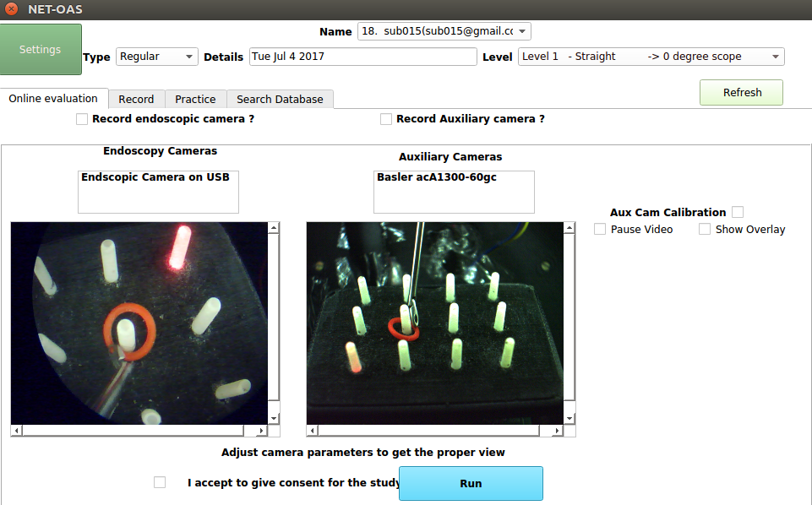Select Endscopic Camera on USB list entry
The image size is (812, 505).
coord(155,177)
